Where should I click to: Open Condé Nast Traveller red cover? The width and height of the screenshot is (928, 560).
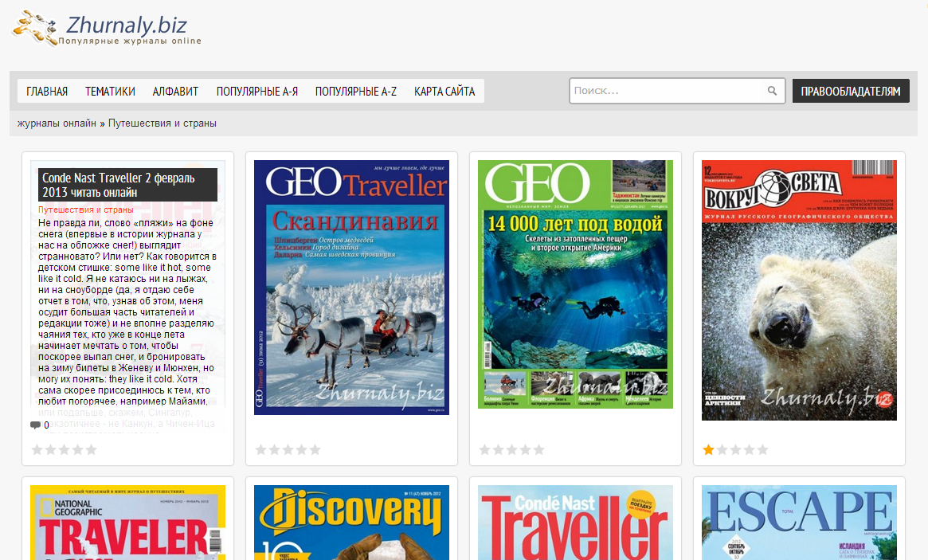[575, 522]
